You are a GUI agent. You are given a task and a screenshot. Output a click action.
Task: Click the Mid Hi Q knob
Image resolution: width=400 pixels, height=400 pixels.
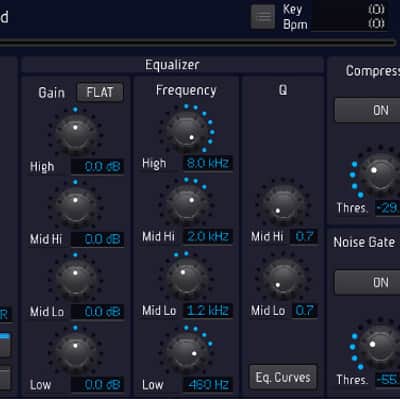tap(283, 204)
